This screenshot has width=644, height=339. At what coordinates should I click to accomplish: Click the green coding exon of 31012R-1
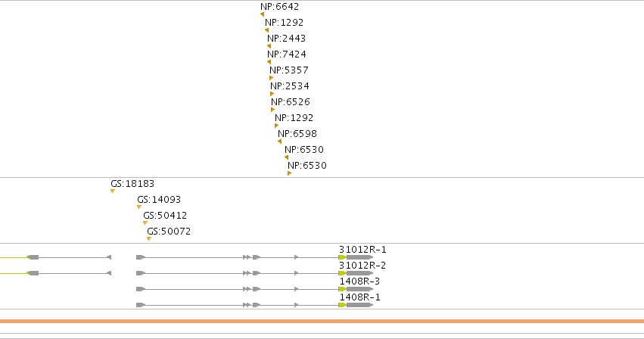342,257
